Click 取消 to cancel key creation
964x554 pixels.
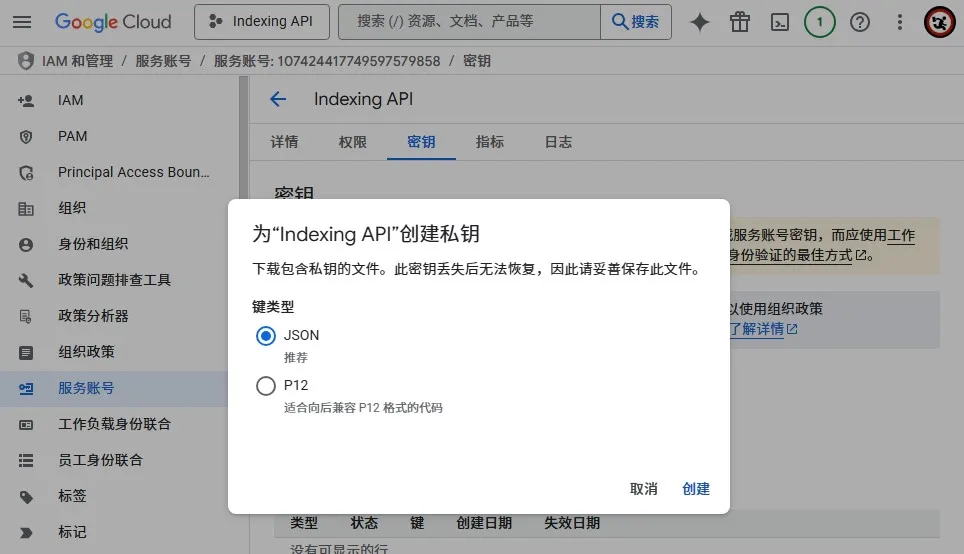point(644,489)
